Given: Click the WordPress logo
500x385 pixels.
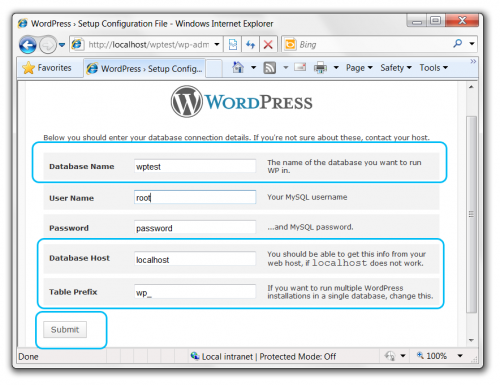Looking at the screenshot, I should 242,102.
